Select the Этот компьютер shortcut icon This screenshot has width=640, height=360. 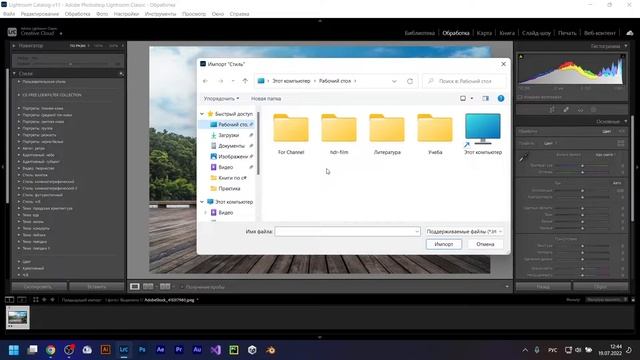[483, 134]
